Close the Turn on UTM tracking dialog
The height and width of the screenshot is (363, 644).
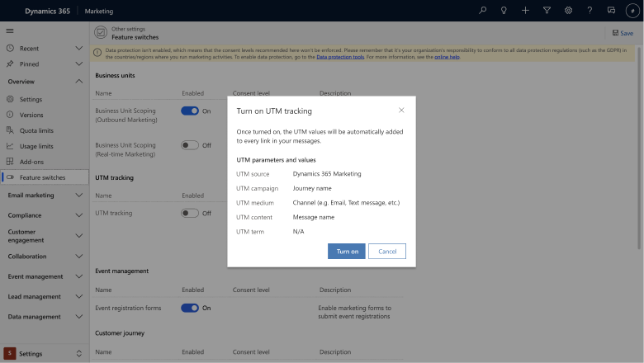point(401,110)
